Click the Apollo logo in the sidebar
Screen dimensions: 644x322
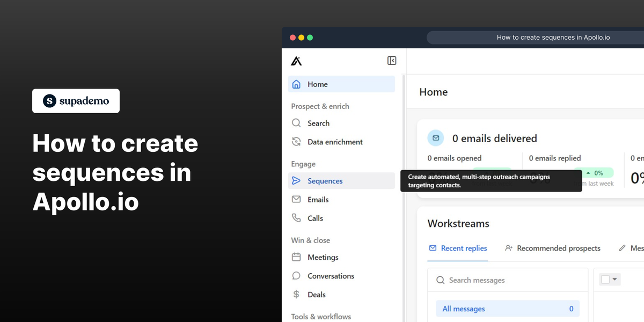pos(297,61)
